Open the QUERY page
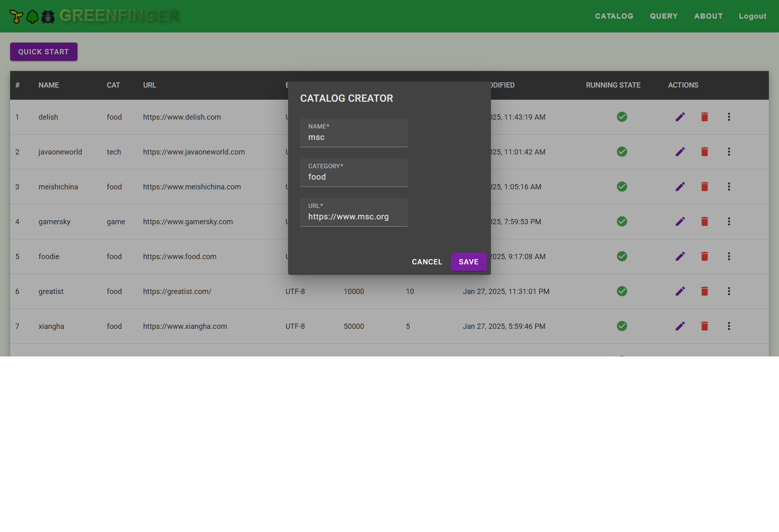The height and width of the screenshot is (532, 779). (x=664, y=16)
